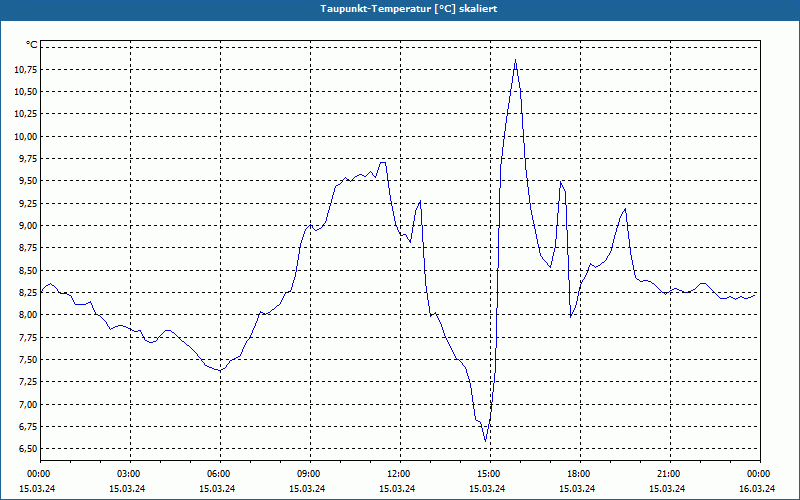Click the 7,75 y-axis value
The image size is (800, 500).
point(27,338)
